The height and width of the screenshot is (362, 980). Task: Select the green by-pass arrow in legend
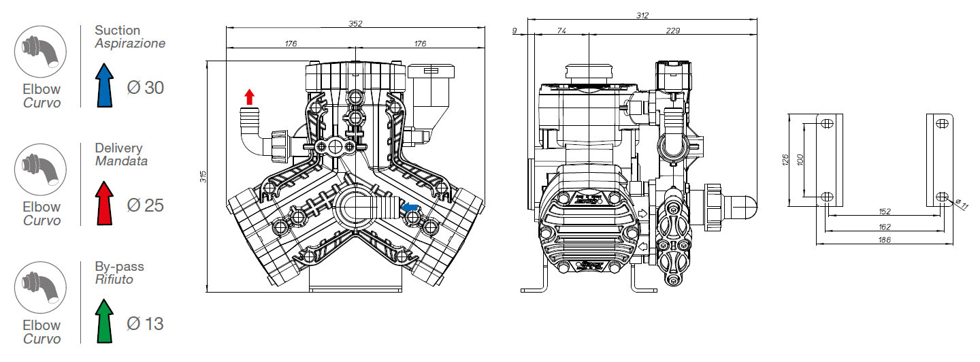103,320
